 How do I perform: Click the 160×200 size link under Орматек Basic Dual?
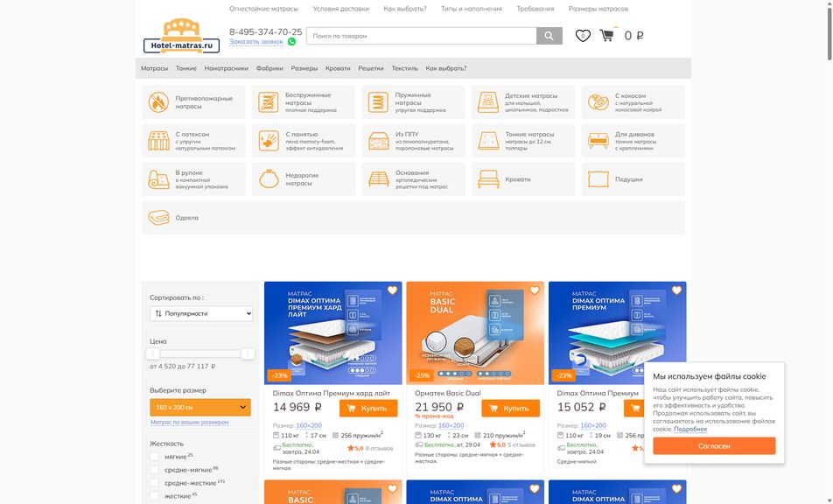coord(451,425)
